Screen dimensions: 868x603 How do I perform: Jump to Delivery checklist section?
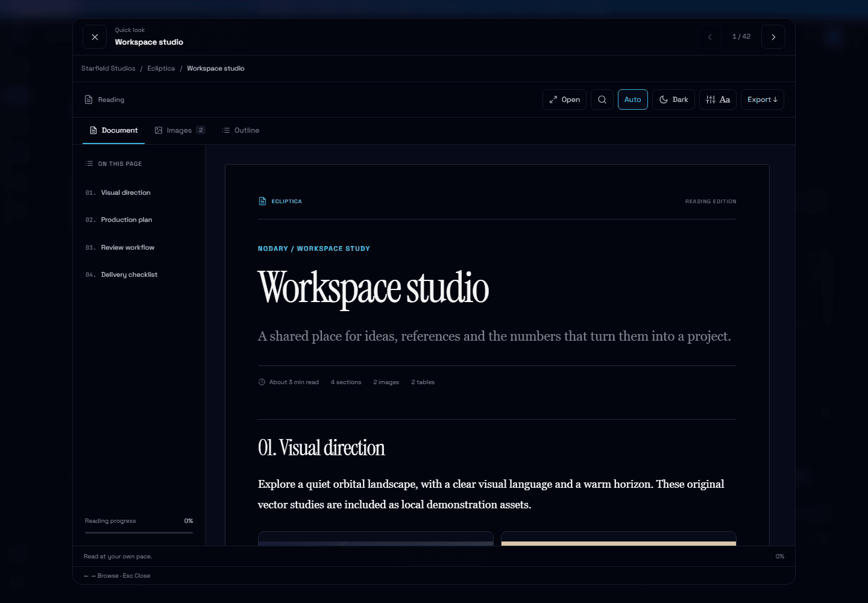click(x=139, y=274)
